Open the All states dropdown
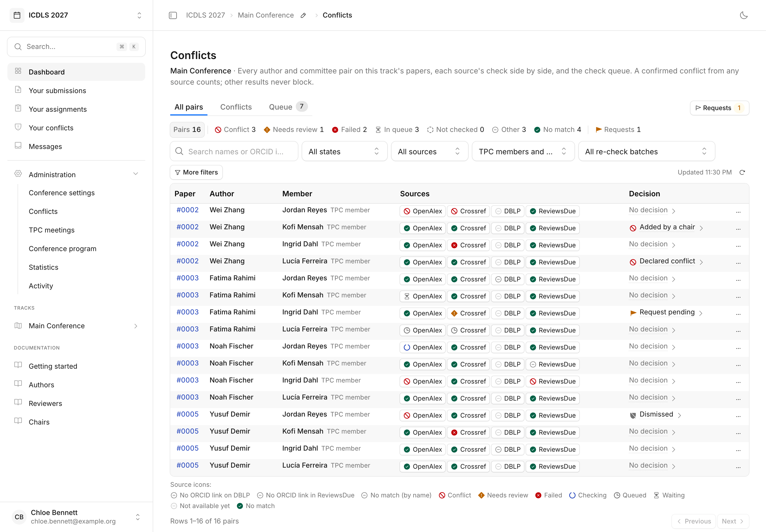 point(344,152)
